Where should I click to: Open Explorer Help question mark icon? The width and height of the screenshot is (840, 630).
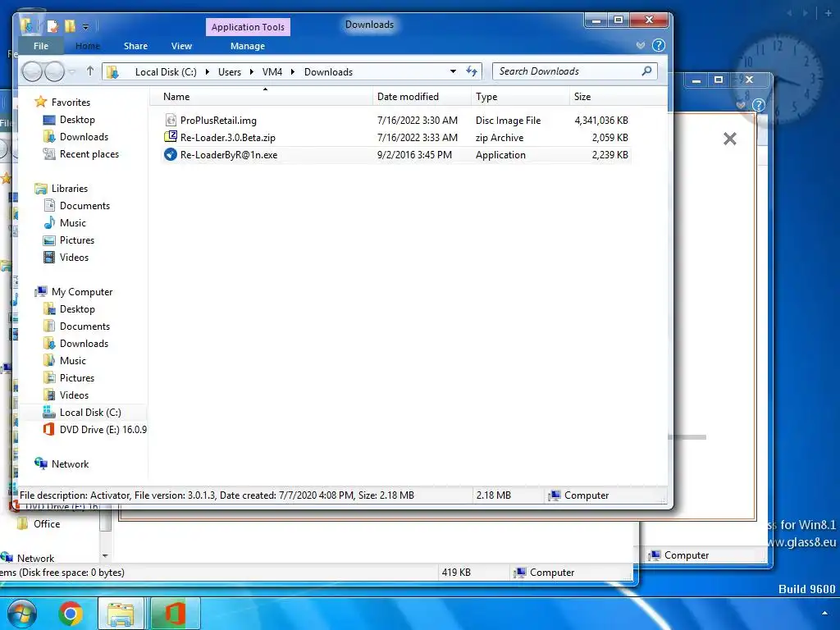click(x=659, y=46)
